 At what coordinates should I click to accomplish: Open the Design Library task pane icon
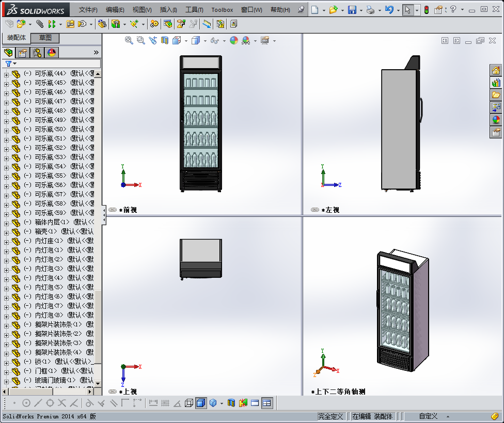click(x=496, y=83)
